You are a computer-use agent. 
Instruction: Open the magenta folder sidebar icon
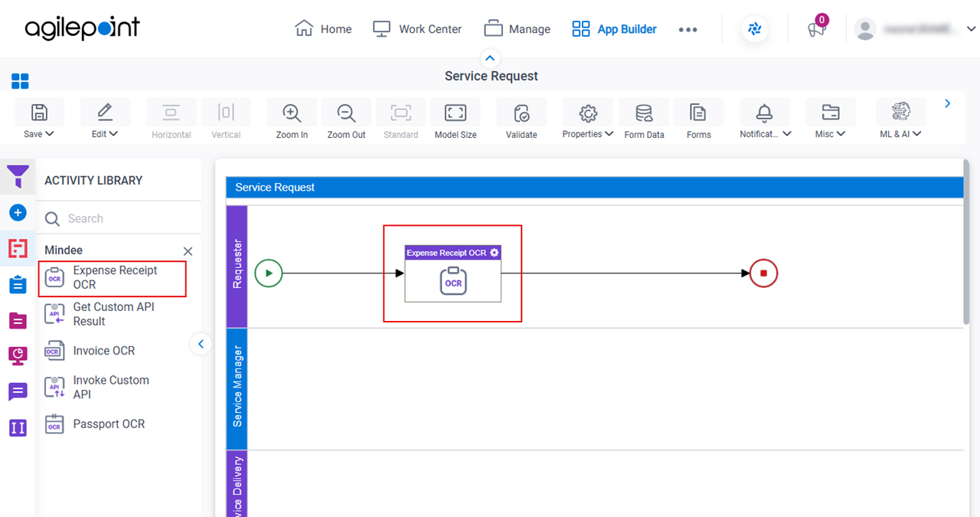pyautogui.click(x=18, y=320)
